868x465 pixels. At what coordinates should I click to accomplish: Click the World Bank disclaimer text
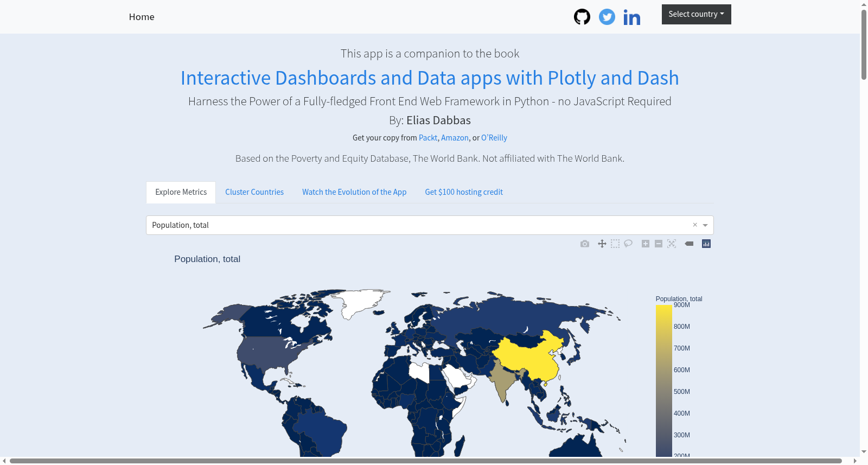pos(430,158)
